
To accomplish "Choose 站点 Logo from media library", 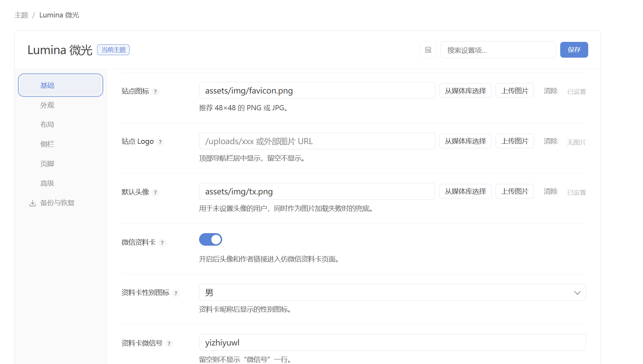I will (x=465, y=141).
